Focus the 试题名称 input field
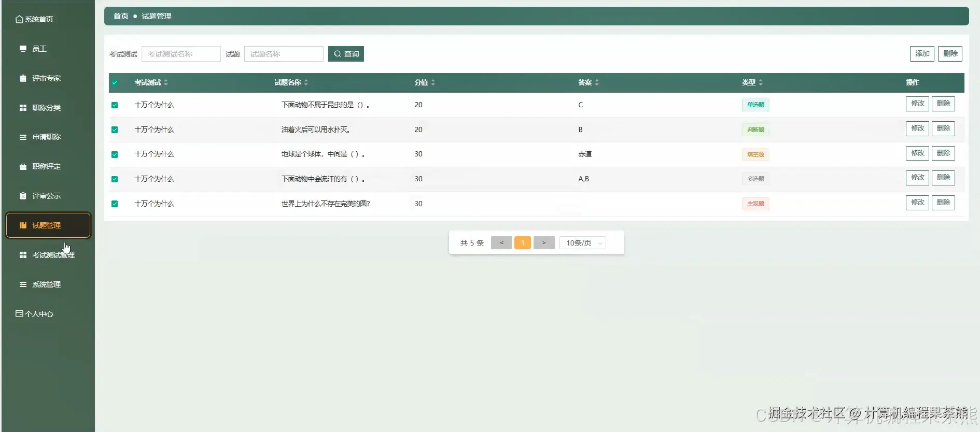The image size is (980, 432). [x=284, y=54]
